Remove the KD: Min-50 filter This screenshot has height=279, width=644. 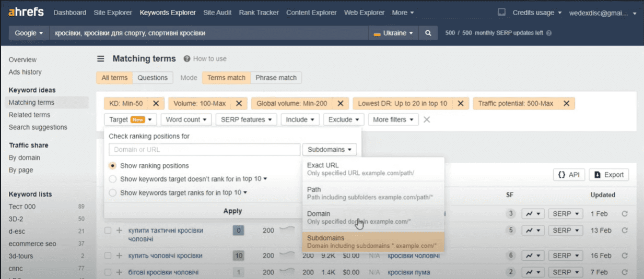[x=156, y=103]
